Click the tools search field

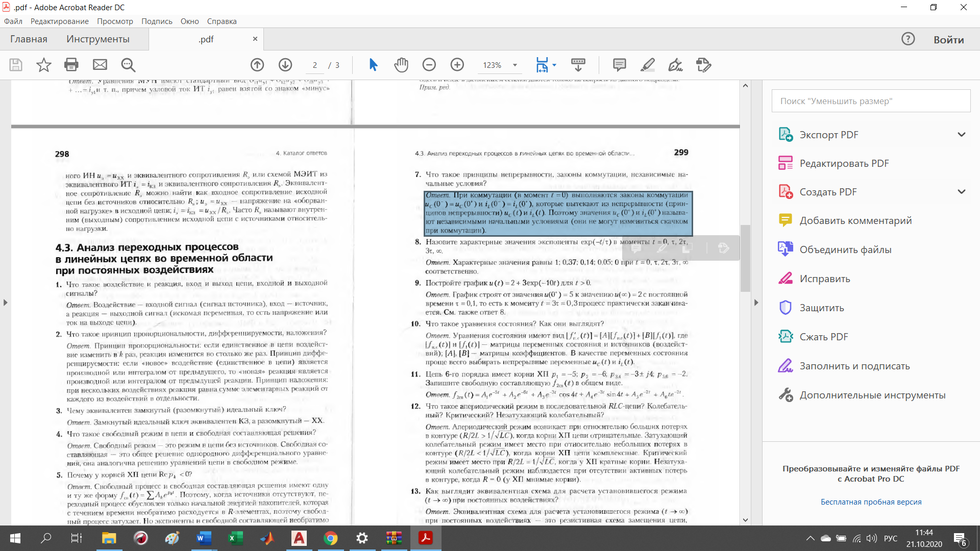[x=871, y=101]
